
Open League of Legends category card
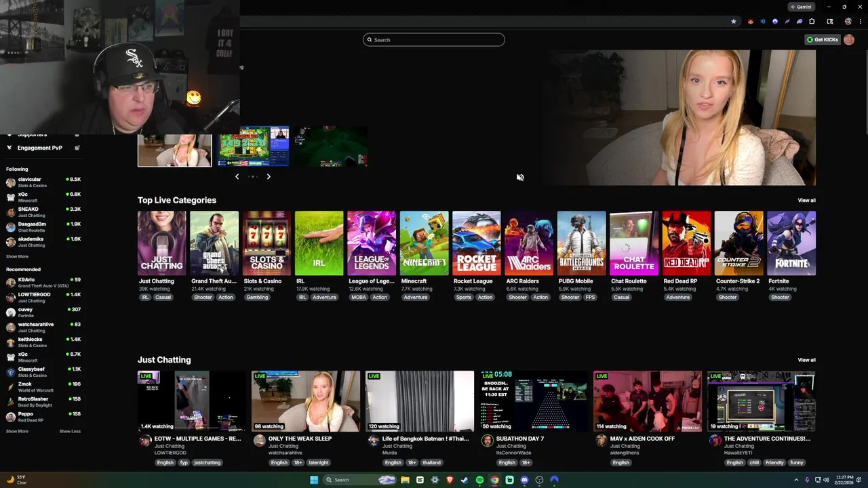[x=372, y=243]
